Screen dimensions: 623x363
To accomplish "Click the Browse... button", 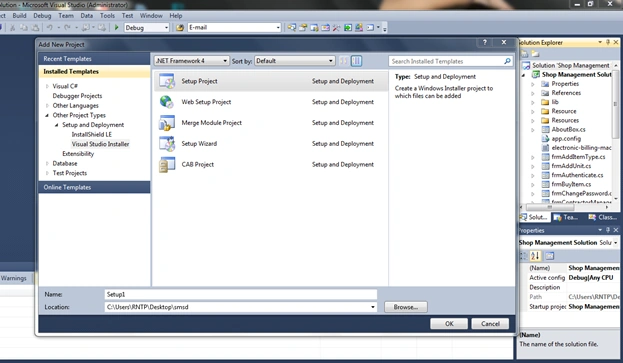I will (x=406, y=307).
